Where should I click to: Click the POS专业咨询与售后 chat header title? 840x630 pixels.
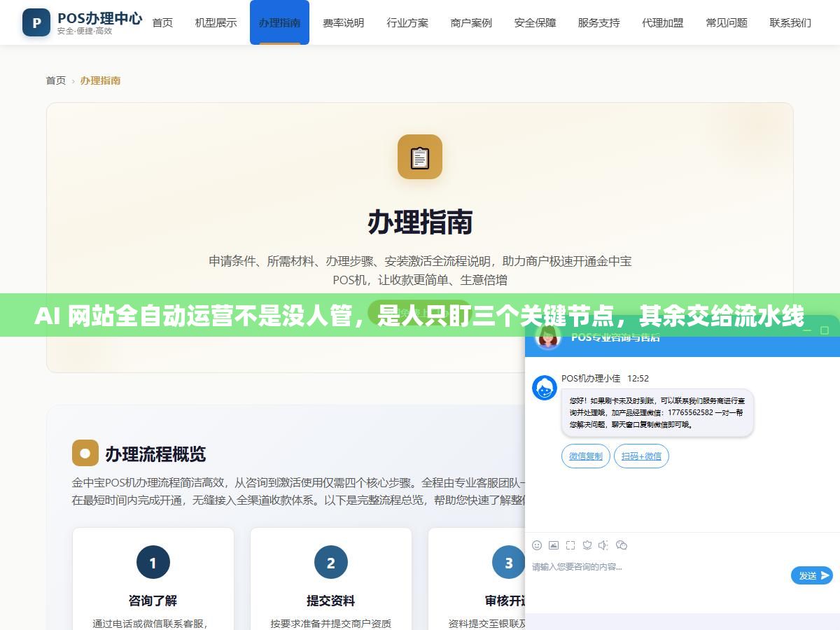615,337
